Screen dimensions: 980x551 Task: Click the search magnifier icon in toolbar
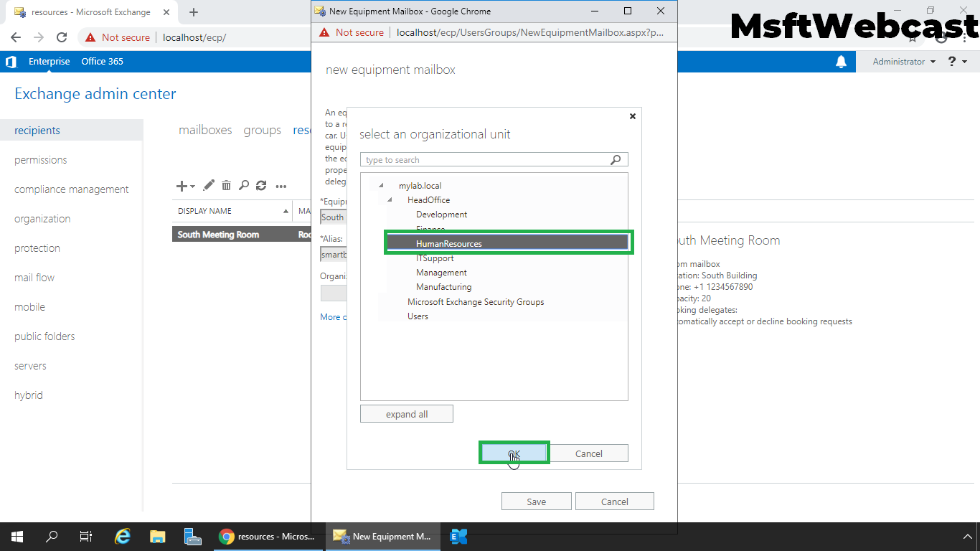(x=244, y=186)
